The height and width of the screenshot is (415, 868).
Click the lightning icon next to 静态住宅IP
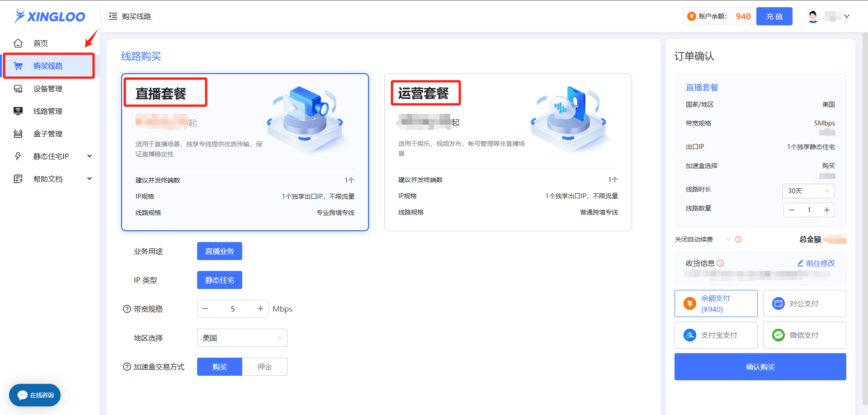click(18, 156)
